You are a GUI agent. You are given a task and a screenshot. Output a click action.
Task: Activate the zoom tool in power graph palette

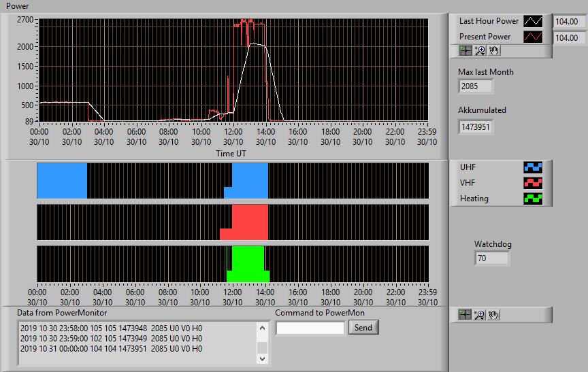[x=480, y=50]
